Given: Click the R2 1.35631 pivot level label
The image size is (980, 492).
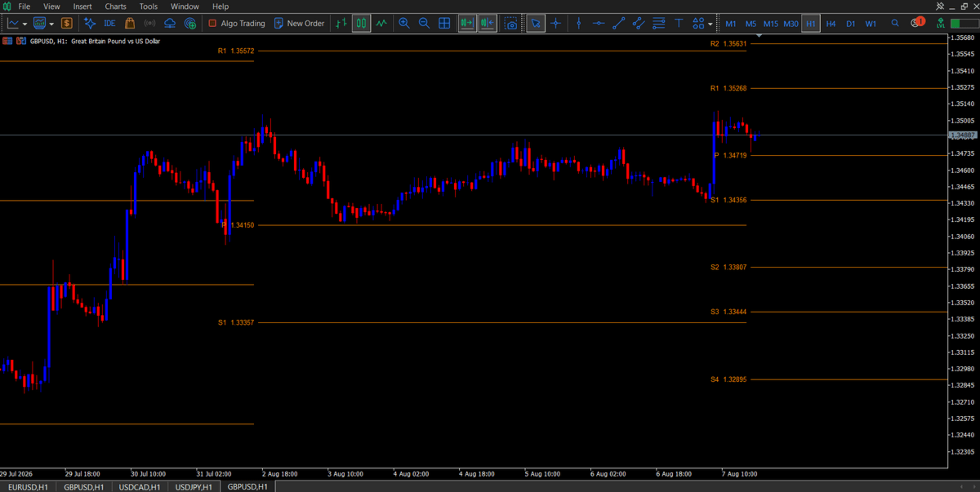Looking at the screenshot, I should [728, 43].
